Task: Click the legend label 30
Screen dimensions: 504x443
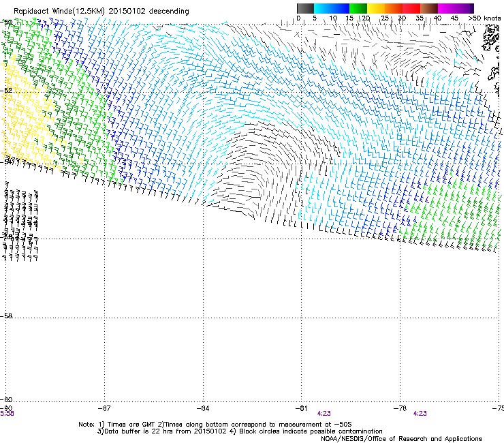Action: [402, 18]
